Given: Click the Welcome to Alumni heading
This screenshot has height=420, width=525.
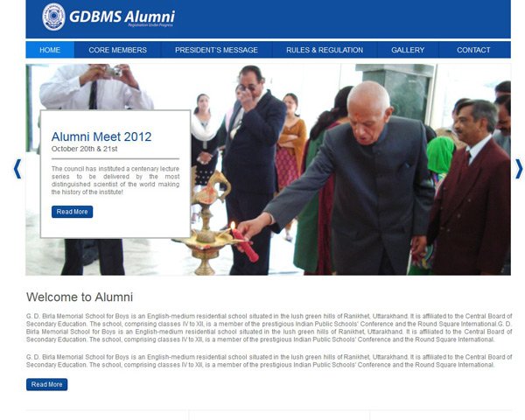Looking at the screenshot, I should point(80,297).
